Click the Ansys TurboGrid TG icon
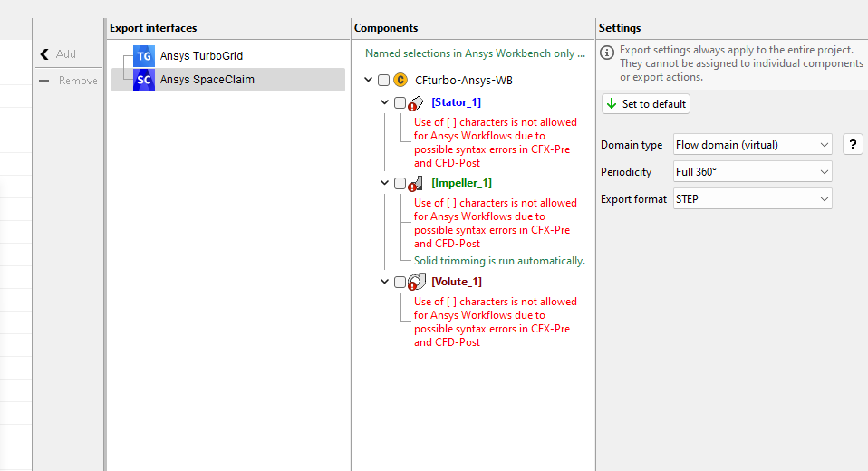Viewport: 868px width, 471px height. coord(144,56)
